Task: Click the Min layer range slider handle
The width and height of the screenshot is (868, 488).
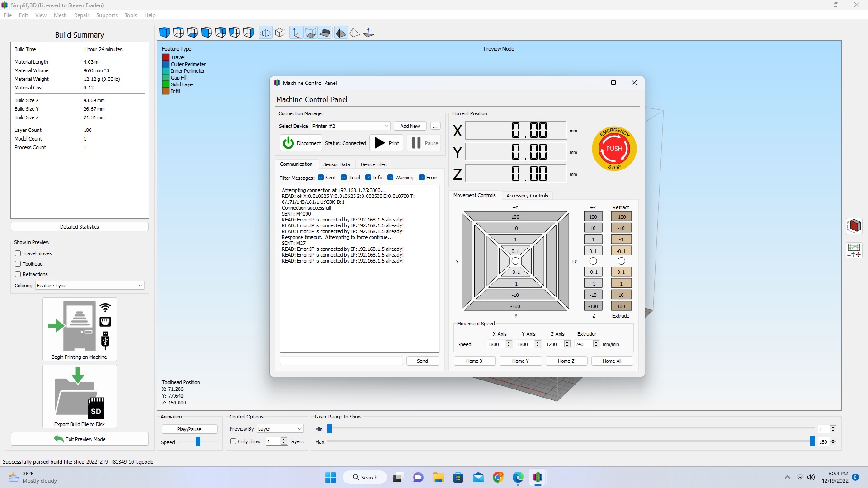Action: [x=330, y=429]
